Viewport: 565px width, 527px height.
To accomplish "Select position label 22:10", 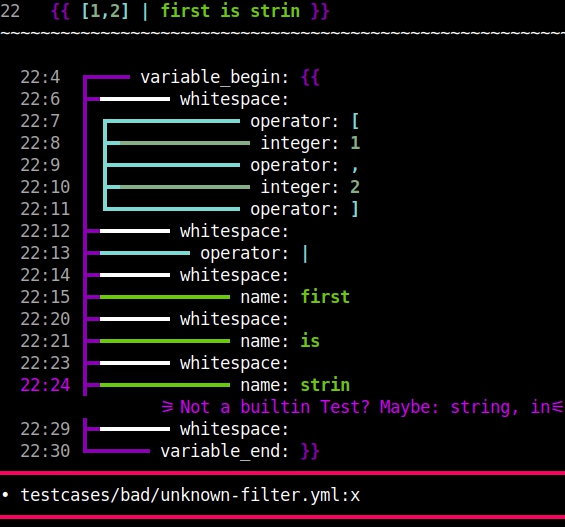I will point(45,187).
